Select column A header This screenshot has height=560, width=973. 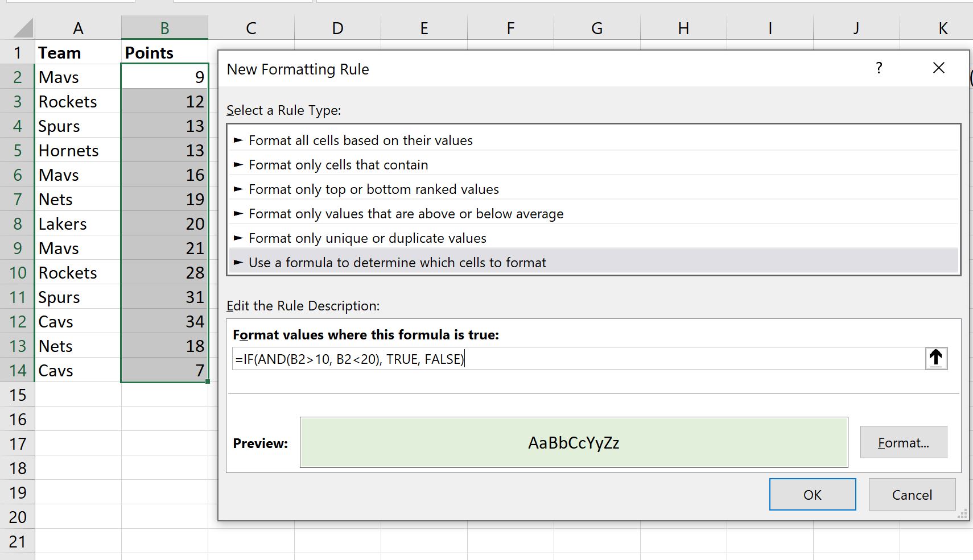coord(78,28)
